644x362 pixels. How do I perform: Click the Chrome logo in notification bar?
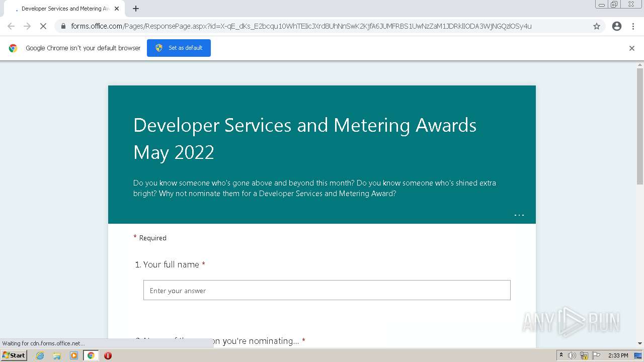[13, 48]
